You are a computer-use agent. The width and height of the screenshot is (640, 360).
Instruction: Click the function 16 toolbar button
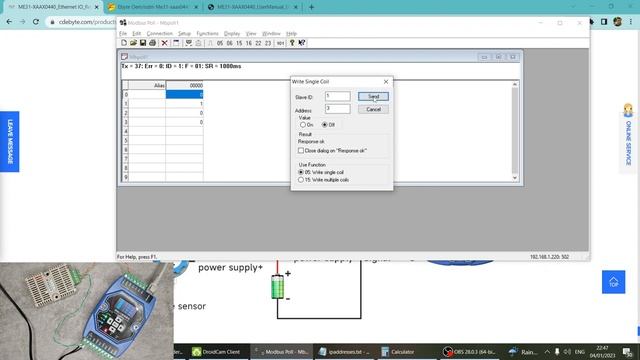coord(249,43)
